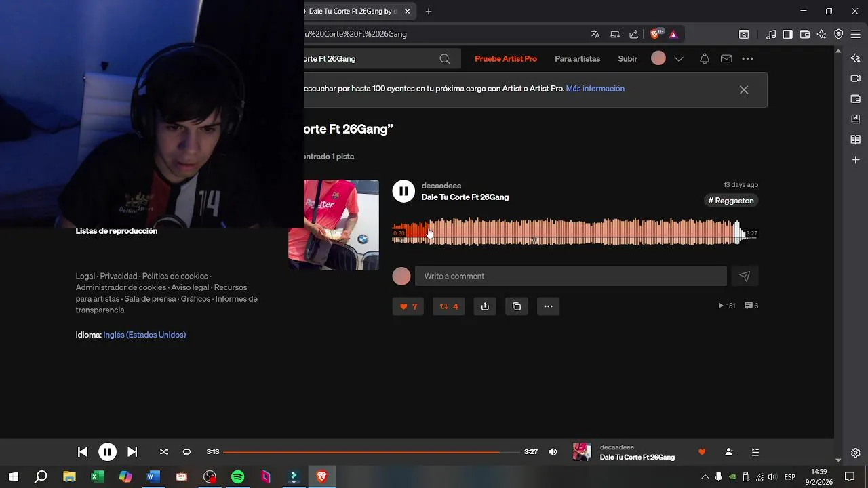This screenshot has width=868, height=488.
Task: Seek within the track waveform
Action: [574, 232]
